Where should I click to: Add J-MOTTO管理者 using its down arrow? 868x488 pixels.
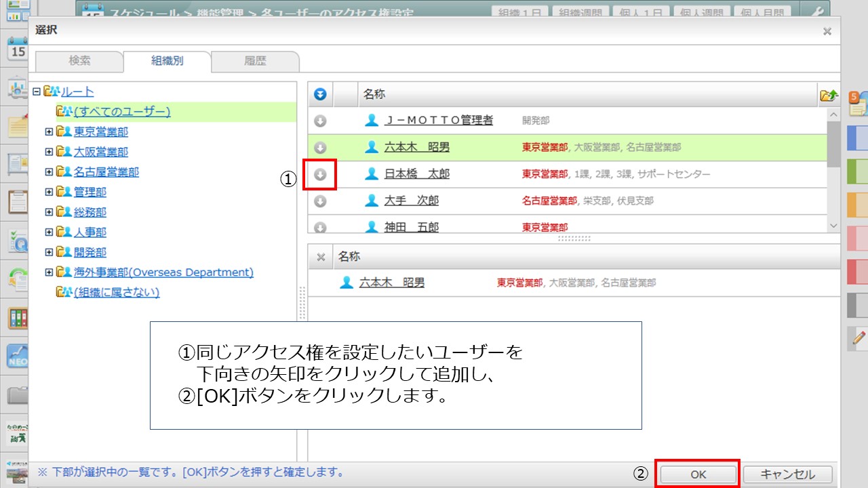pos(321,121)
